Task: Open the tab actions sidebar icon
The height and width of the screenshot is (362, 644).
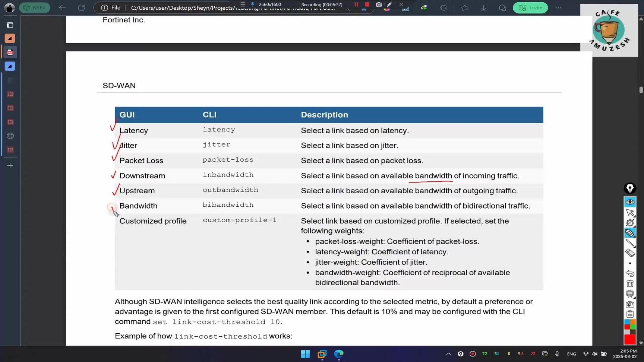Action: click(10, 25)
